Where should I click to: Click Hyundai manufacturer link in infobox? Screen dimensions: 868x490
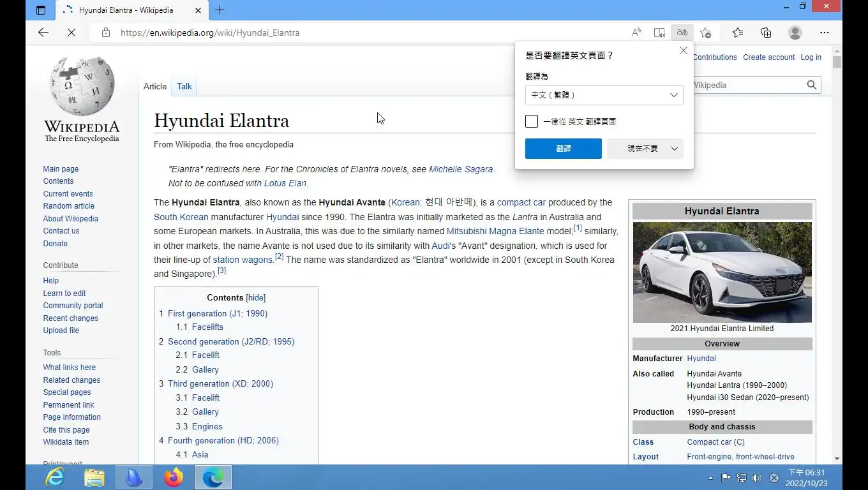pos(701,359)
